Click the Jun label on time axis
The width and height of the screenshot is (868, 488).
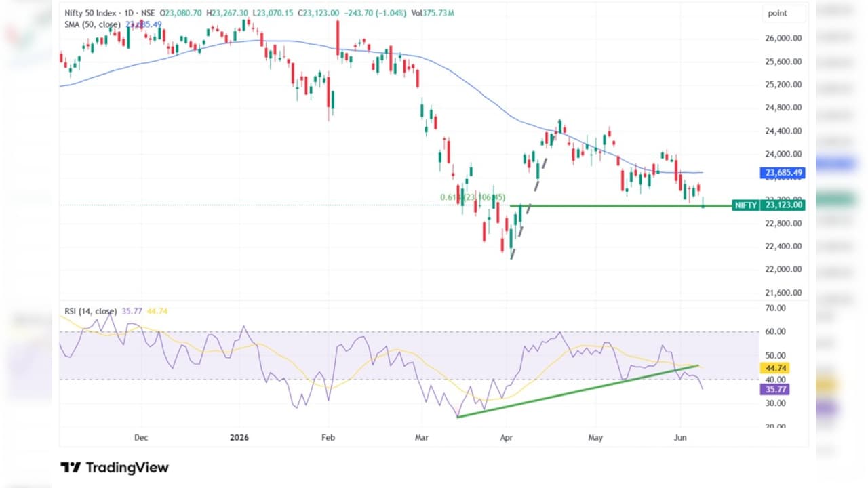[680, 438]
